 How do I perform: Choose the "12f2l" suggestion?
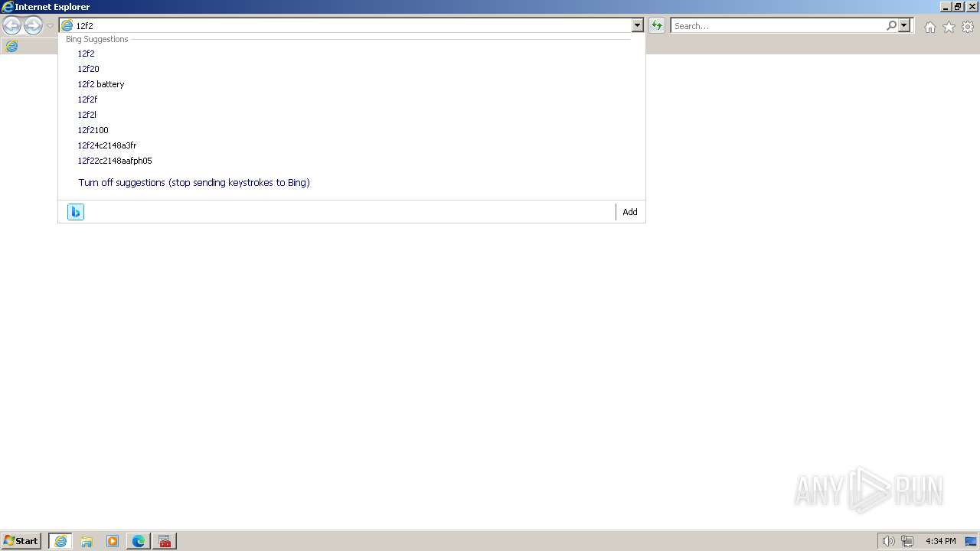point(351,115)
